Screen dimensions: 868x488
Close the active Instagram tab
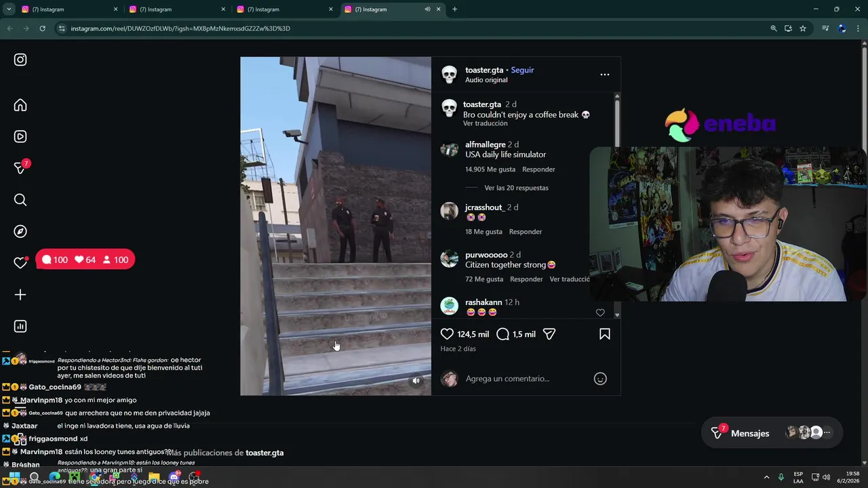(x=439, y=9)
